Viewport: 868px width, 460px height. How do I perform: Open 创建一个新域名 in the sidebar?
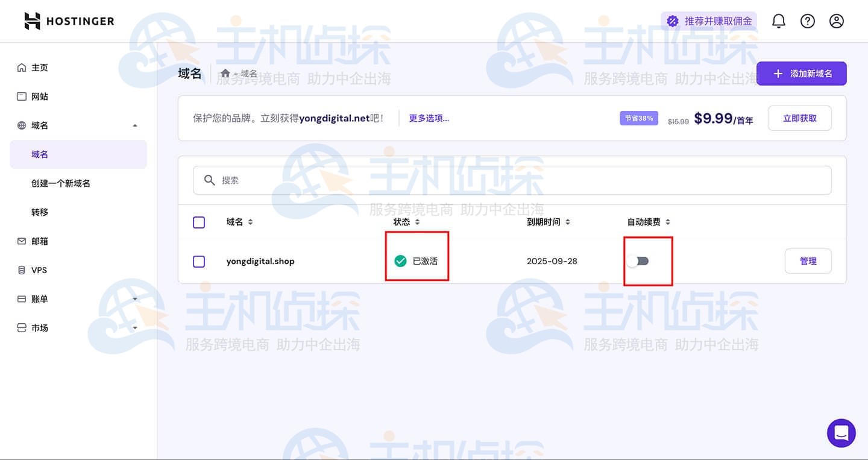[x=61, y=183]
